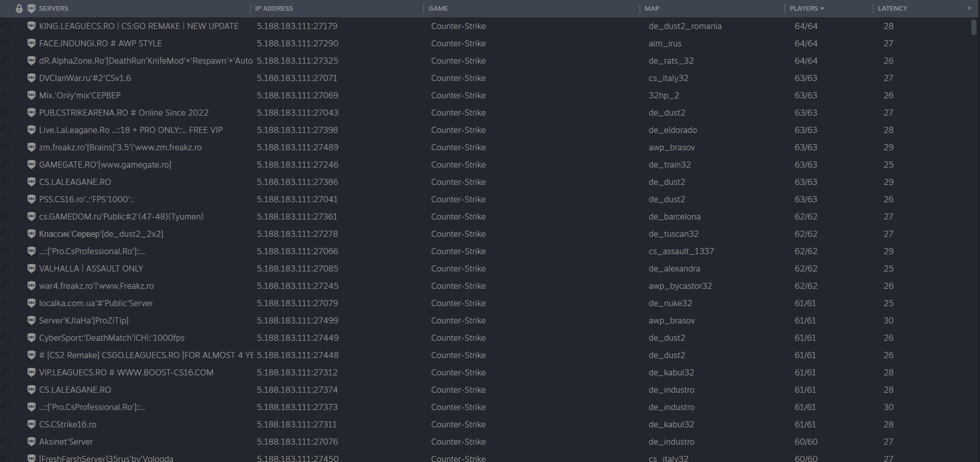This screenshot has height=462, width=980.
Task: Click the VAC shield of the zm.freakz.ro server
Action: pyautogui.click(x=32, y=147)
